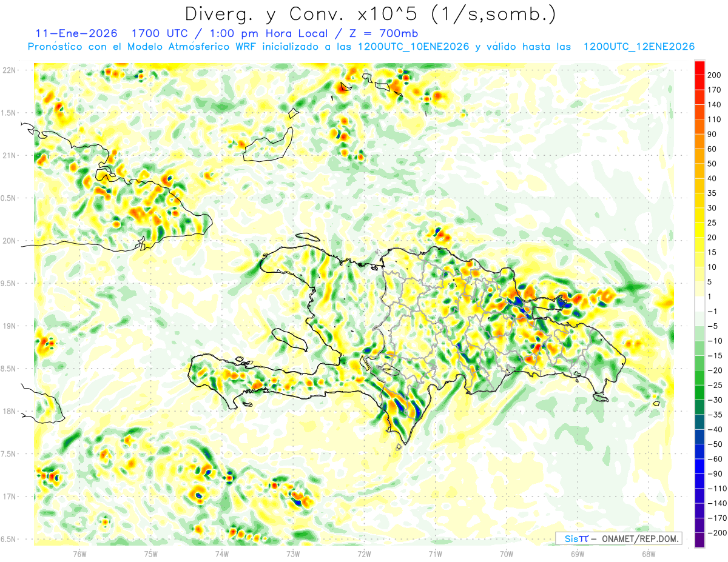Click the '0.5N' axis label

[9, 198]
